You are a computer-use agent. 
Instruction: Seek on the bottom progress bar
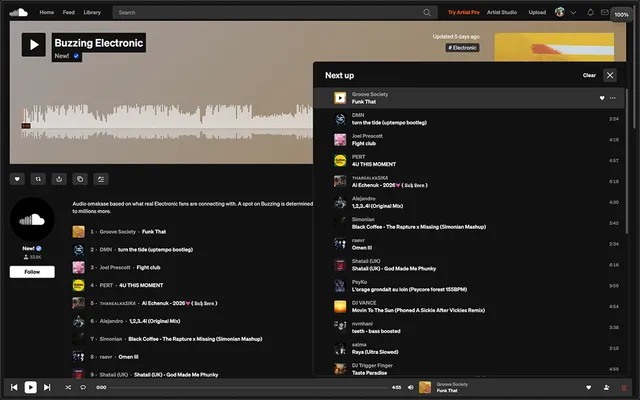coord(249,387)
